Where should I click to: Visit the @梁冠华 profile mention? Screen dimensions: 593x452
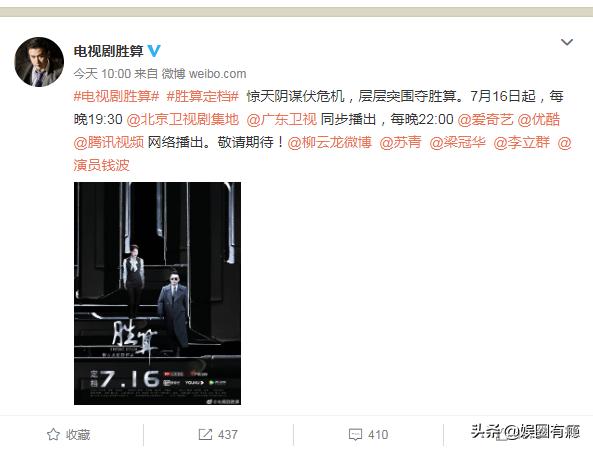click(x=457, y=143)
